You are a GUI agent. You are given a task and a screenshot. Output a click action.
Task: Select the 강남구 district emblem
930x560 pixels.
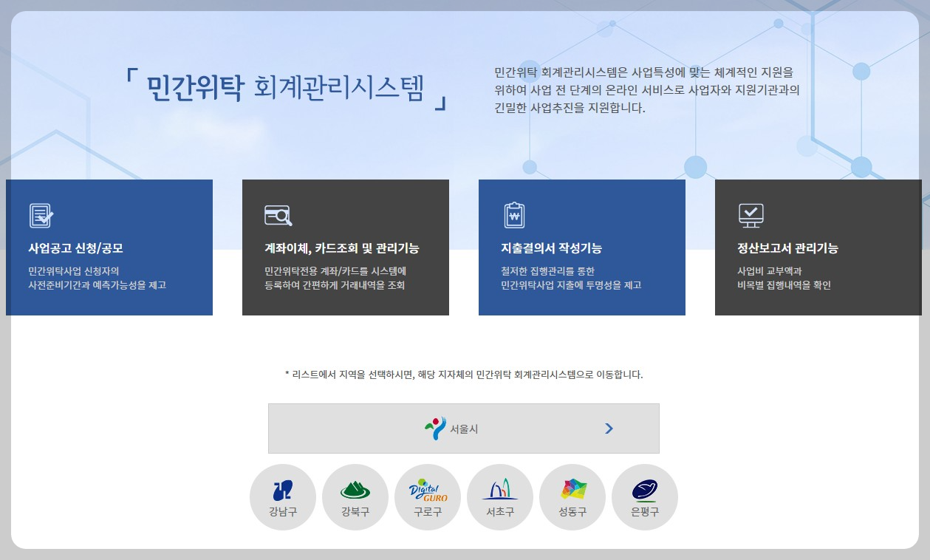point(282,491)
